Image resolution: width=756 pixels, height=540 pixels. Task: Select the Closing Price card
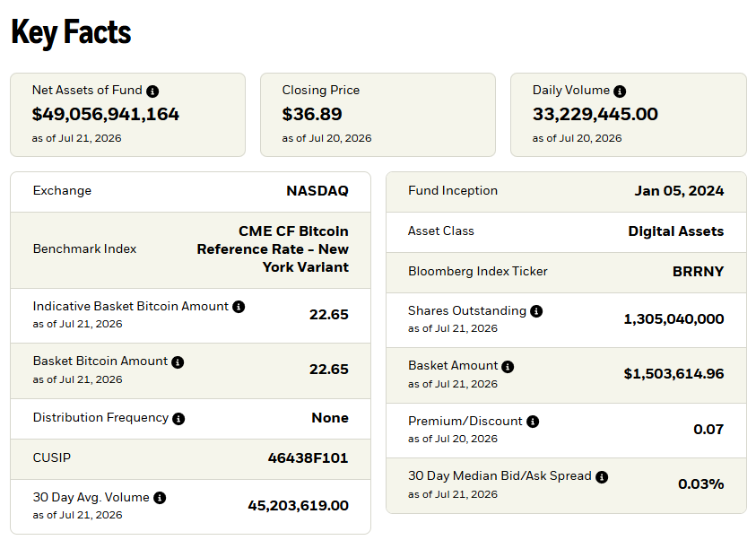coord(378,115)
